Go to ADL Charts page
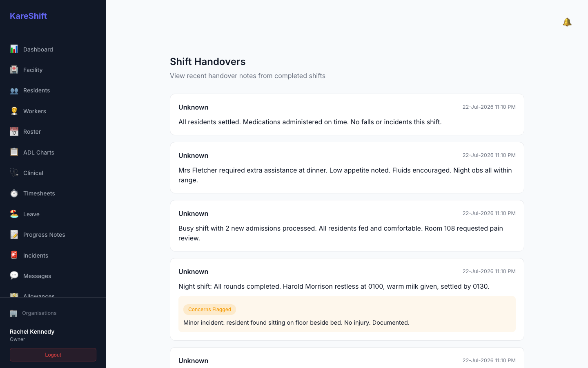Viewport: 588px width, 368px height. coord(53,153)
